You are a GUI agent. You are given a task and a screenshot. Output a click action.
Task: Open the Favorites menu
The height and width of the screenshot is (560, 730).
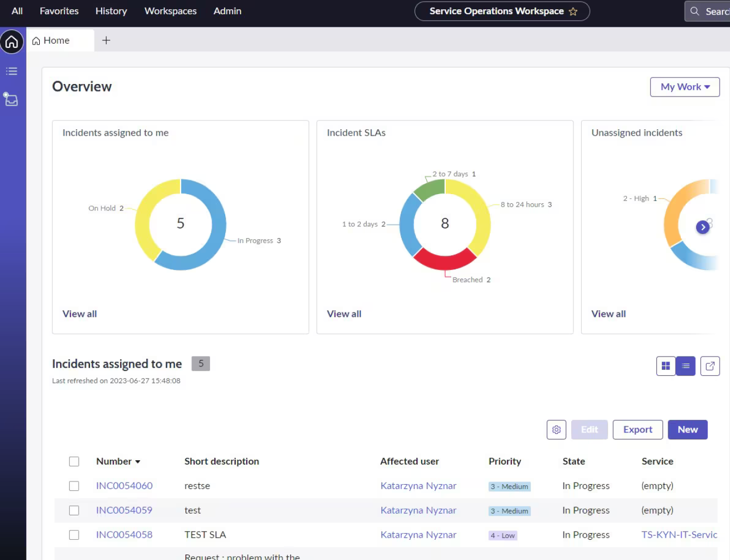(x=59, y=11)
